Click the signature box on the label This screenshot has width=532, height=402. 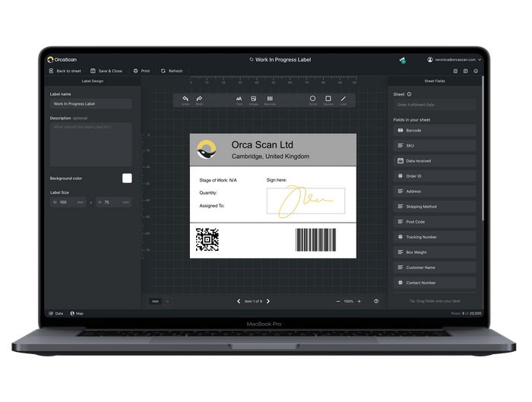(x=306, y=201)
